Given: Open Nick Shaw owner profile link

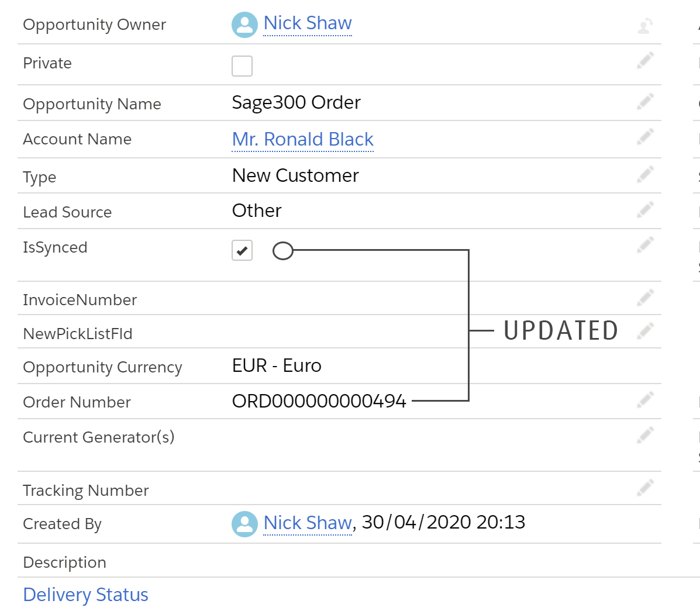Looking at the screenshot, I should pyautogui.click(x=308, y=23).
